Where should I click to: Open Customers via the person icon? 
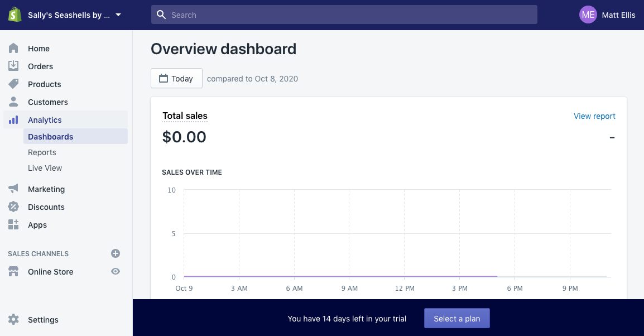click(13, 102)
